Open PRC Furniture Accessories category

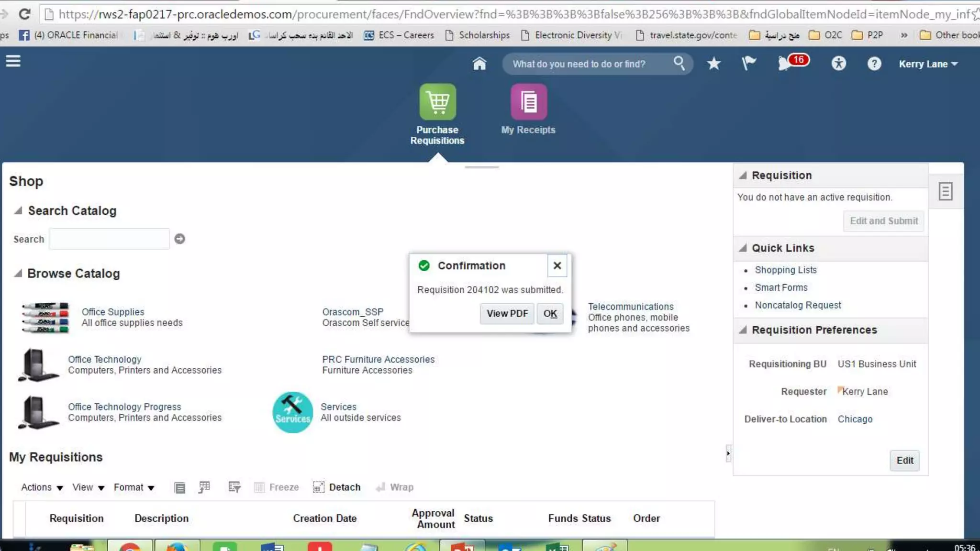[378, 359]
